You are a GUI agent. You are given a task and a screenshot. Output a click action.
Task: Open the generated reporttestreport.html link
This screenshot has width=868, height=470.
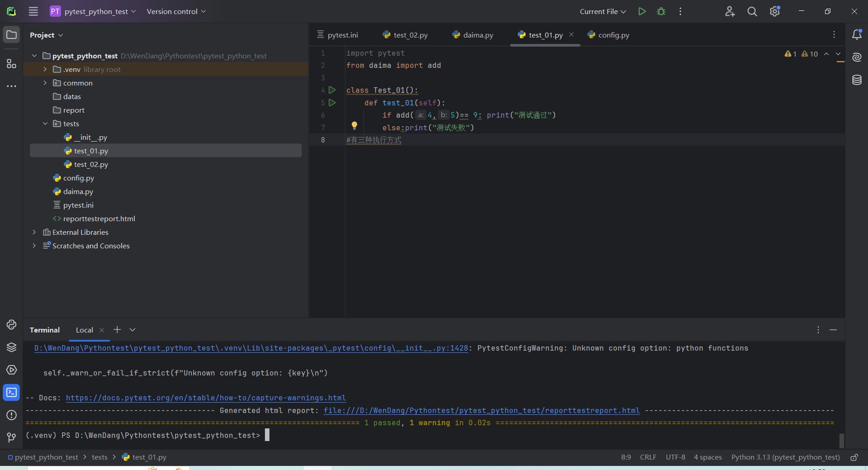[482, 411]
